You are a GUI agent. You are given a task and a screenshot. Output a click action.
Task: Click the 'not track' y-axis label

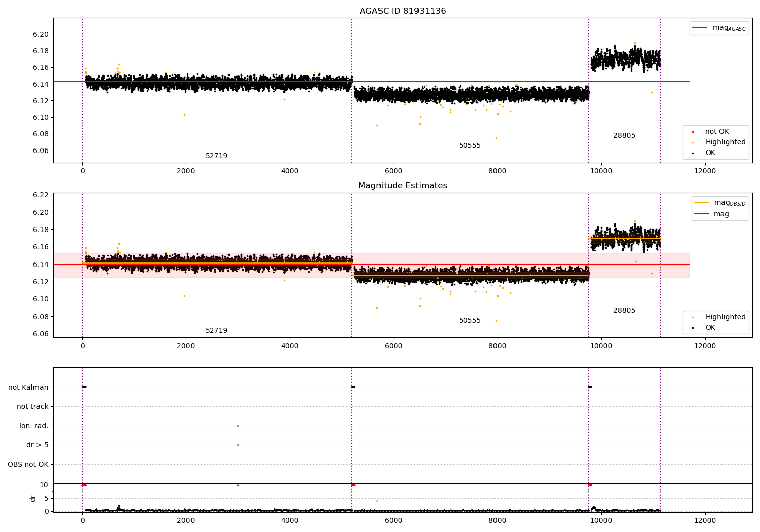coord(32,406)
